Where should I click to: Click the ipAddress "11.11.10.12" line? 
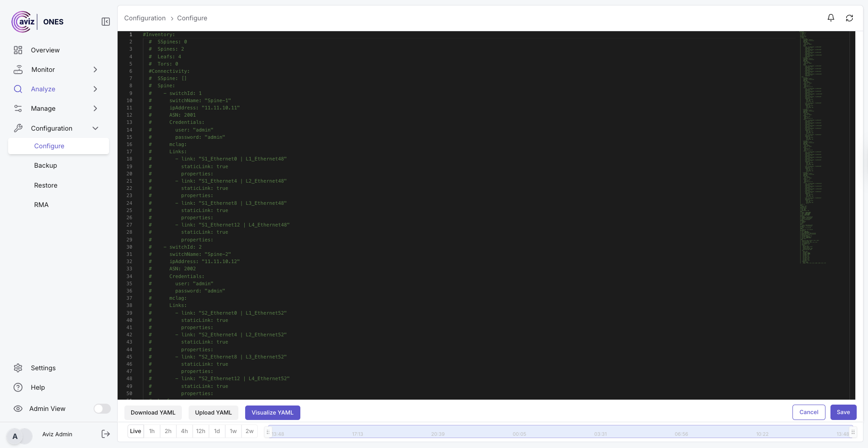(x=204, y=261)
